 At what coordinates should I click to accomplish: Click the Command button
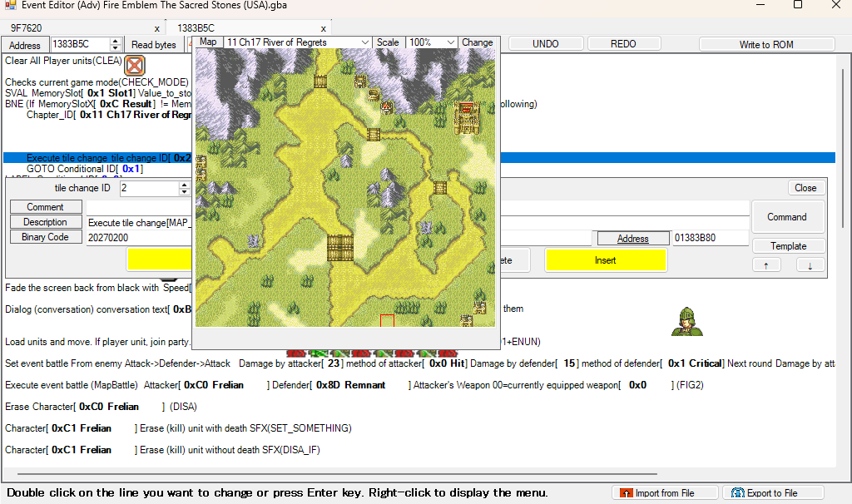(787, 217)
